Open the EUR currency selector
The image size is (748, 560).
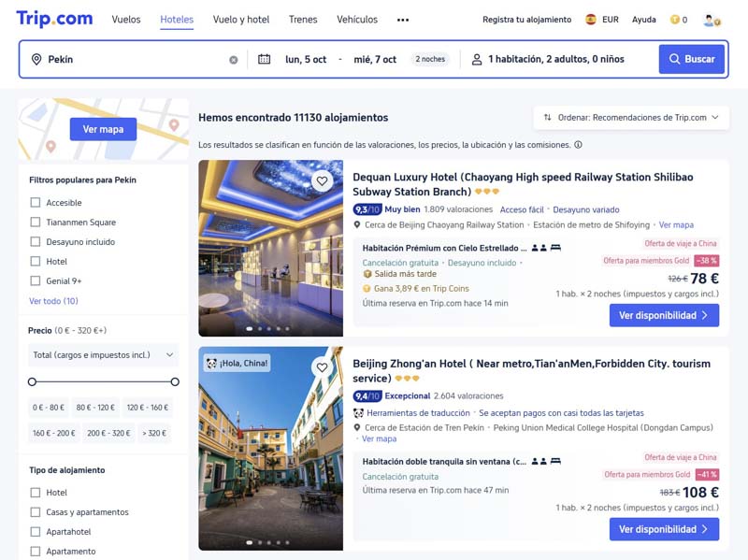point(611,20)
